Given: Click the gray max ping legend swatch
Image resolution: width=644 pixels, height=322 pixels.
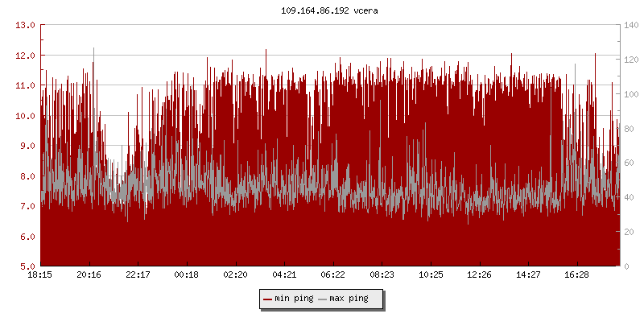Looking at the screenshot, I should pyautogui.click(x=323, y=299).
